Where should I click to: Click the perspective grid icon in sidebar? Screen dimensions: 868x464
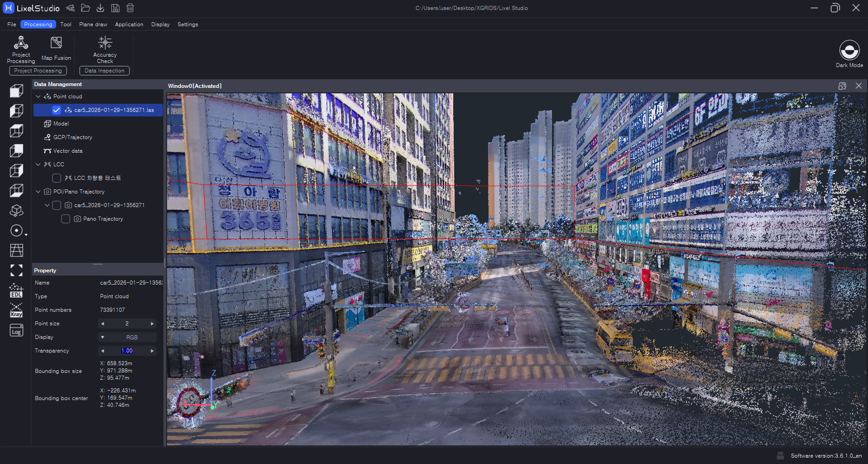click(x=17, y=250)
